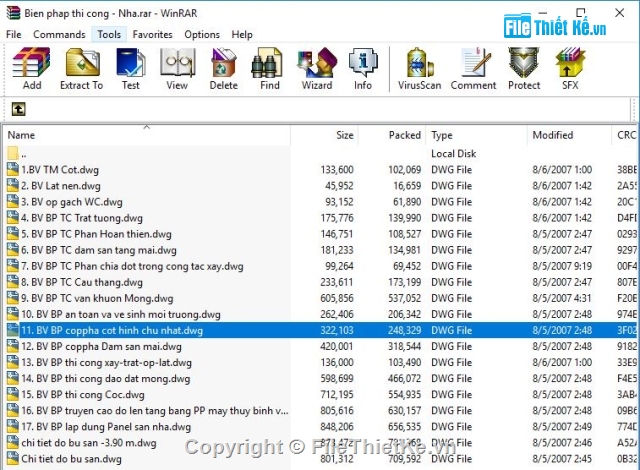Open the Tools menu
Screen dimensions: 640x470
pos(109,34)
